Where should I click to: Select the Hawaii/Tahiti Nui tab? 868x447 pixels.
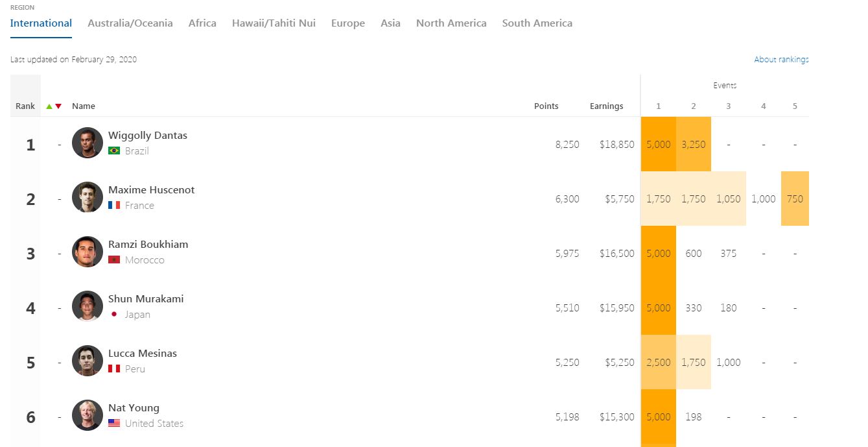274,23
